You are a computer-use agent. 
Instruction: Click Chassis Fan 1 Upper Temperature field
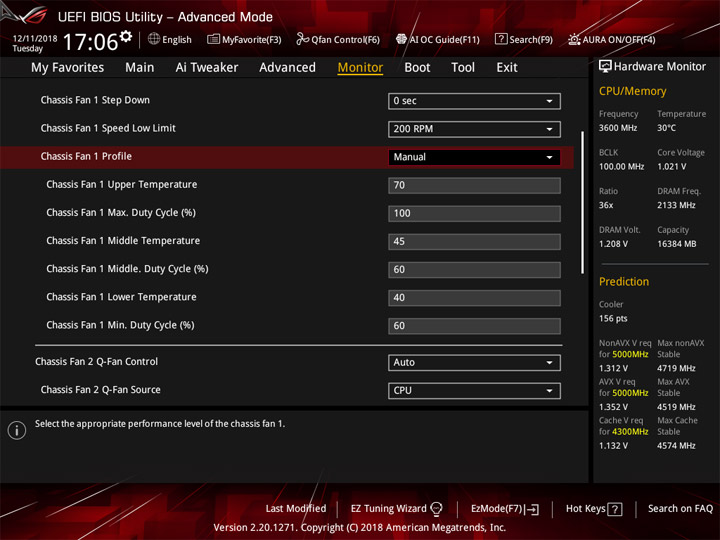[x=474, y=185]
